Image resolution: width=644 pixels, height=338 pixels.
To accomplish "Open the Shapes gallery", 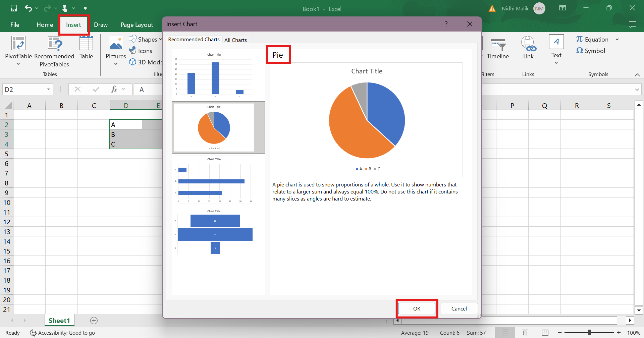I will (x=146, y=39).
